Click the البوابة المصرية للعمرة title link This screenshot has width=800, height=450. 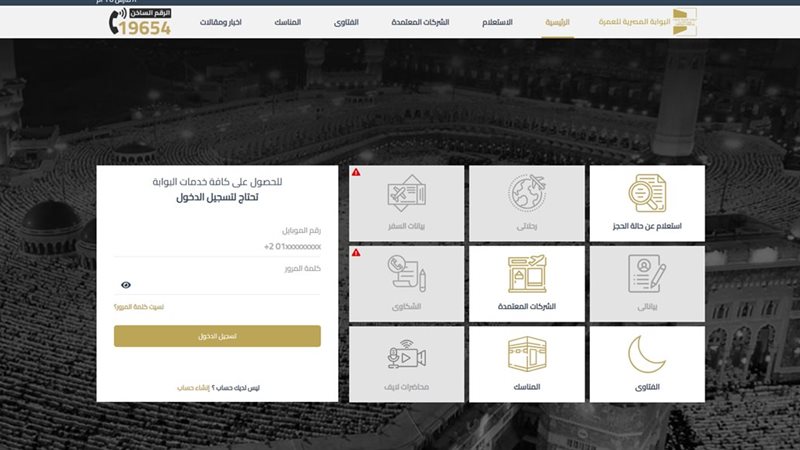634,22
